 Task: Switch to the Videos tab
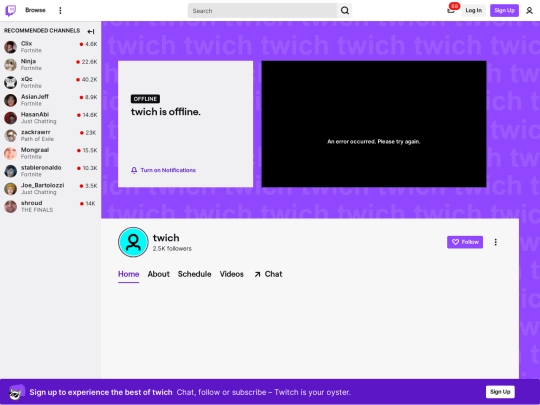(x=232, y=274)
